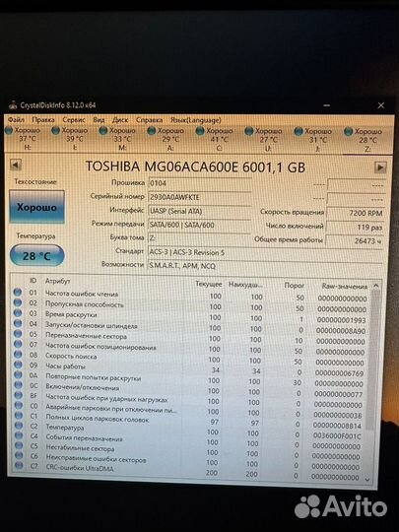This screenshot has width=399, height=532.
Task: Click status icon for attribute C6
Action: [x=20, y=455]
